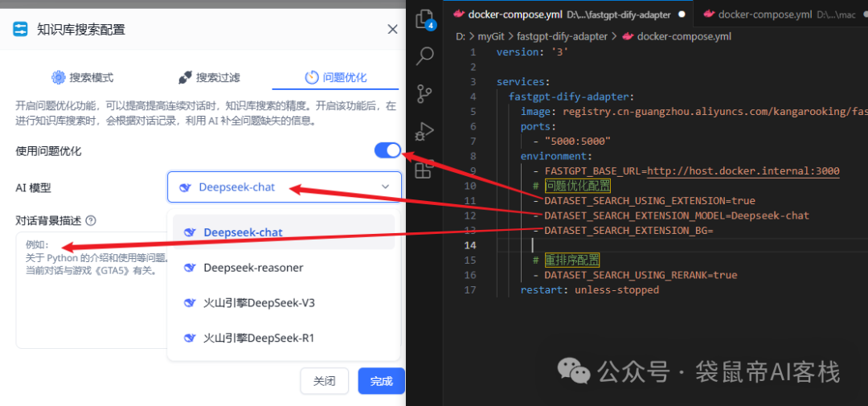Screen dimensions: 868x406
Task: Click line number 14 in the gutter
Action: pyautogui.click(x=470, y=245)
